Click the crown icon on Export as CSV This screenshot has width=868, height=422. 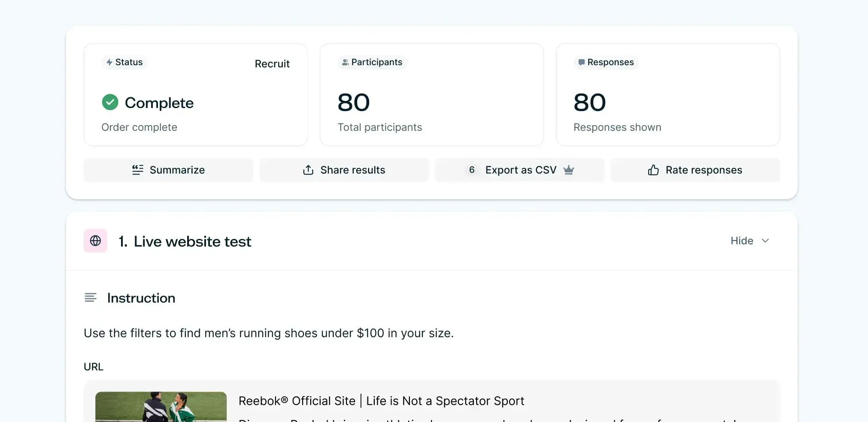(569, 170)
